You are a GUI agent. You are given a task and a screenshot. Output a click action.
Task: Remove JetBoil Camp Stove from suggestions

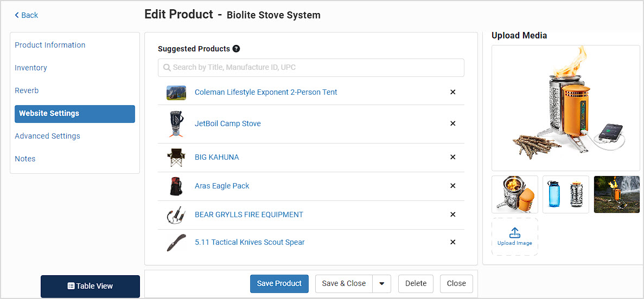tap(453, 123)
